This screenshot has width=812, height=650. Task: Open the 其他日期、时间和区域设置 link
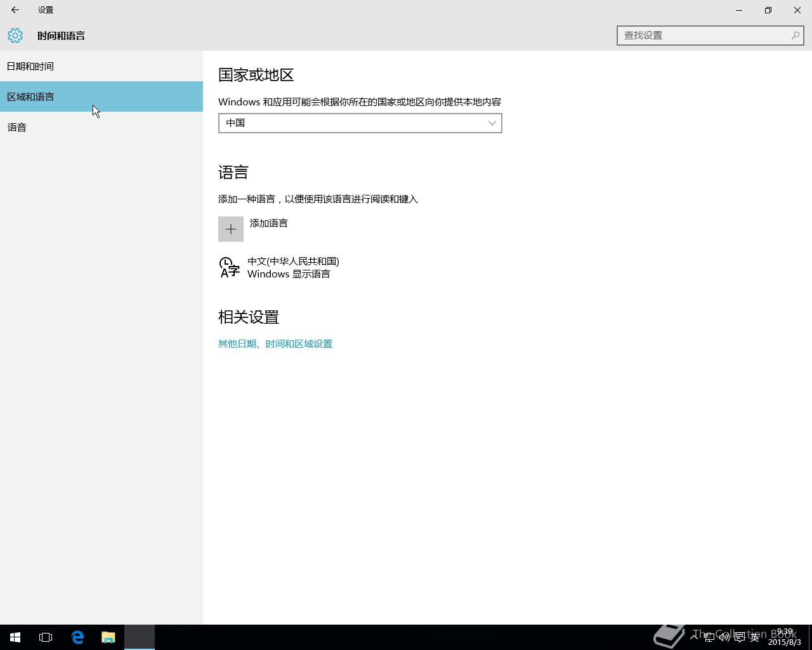(x=275, y=344)
